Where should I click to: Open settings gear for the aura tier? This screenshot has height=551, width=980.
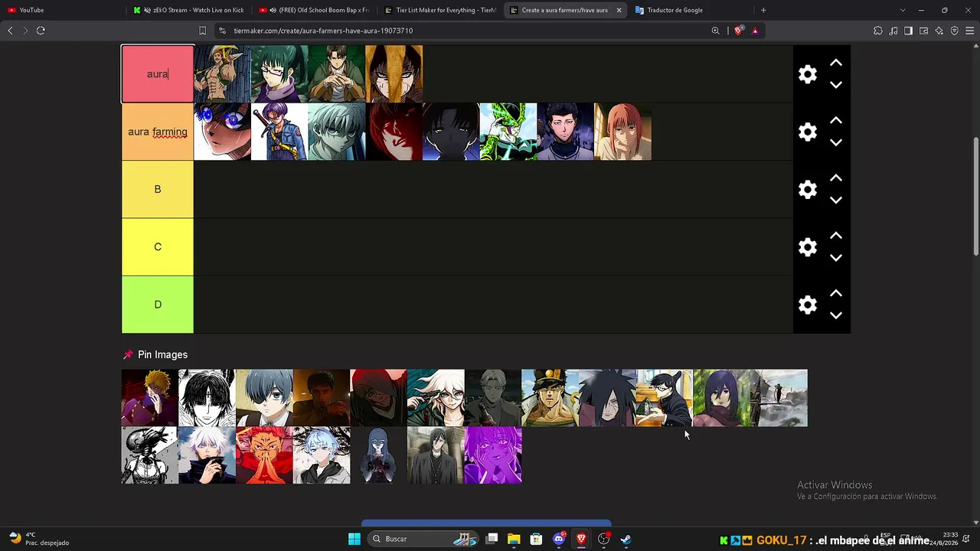pos(808,74)
